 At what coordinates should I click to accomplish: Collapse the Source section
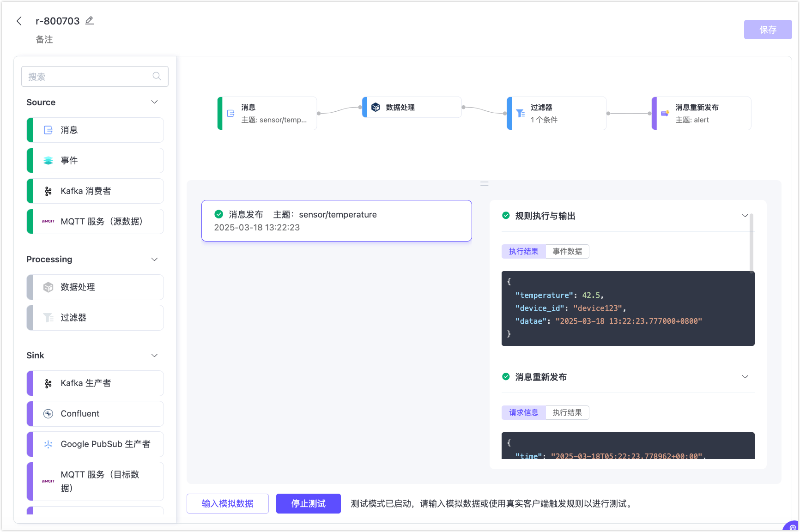[x=154, y=102]
